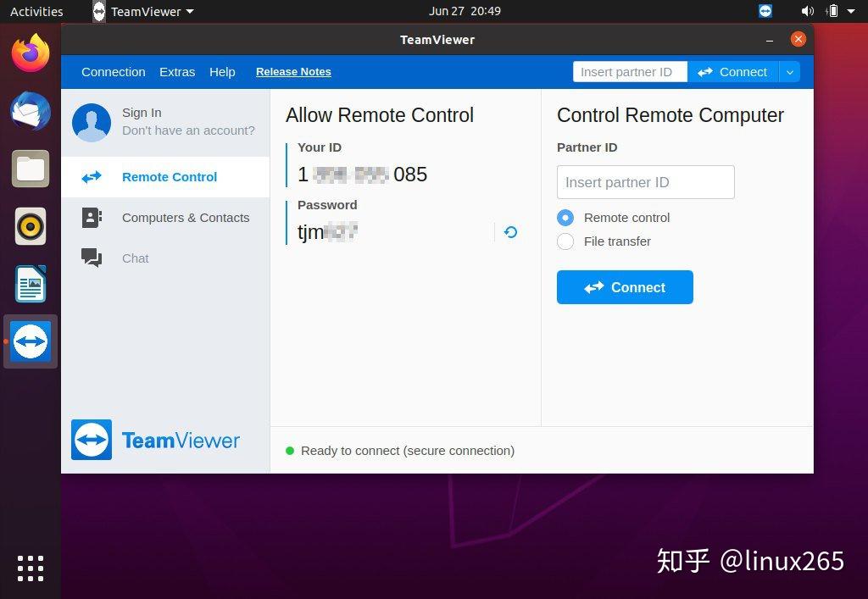This screenshot has width=868, height=599.
Task: Expand the Connect button dropdown arrow
Action: [x=789, y=72]
